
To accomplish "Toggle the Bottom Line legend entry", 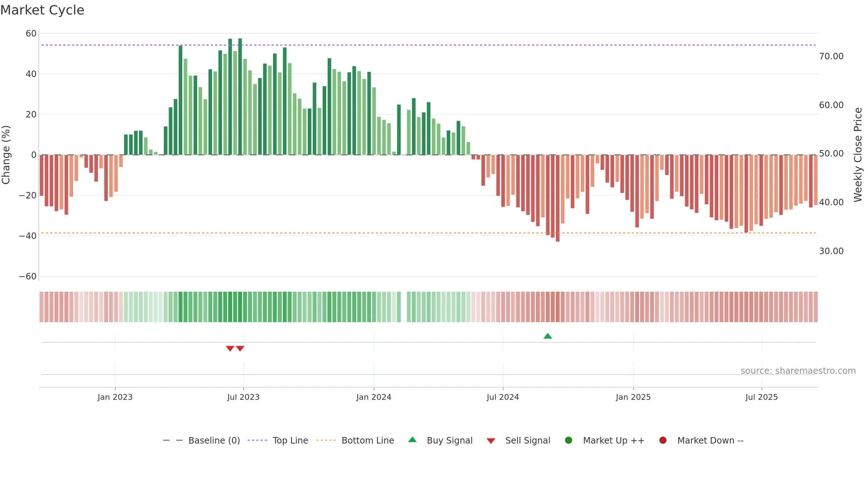I will coord(355,440).
